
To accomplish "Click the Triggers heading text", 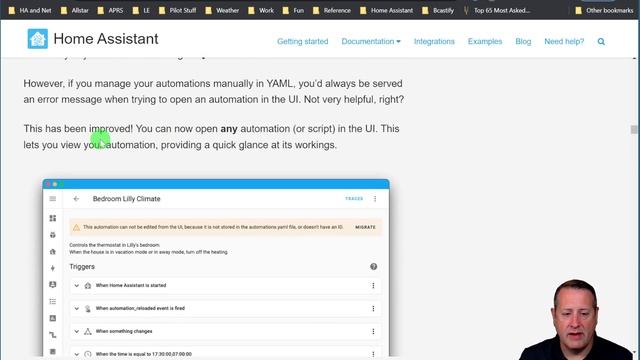I will pos(82,267).
